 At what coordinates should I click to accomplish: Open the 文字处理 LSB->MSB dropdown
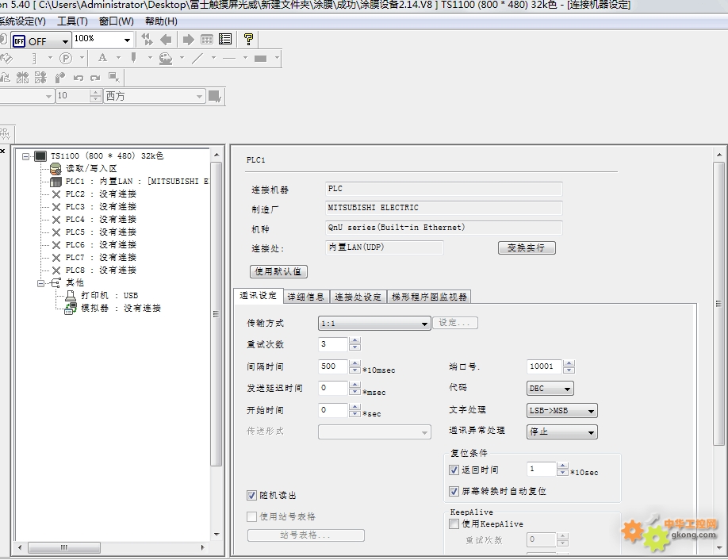561,410
